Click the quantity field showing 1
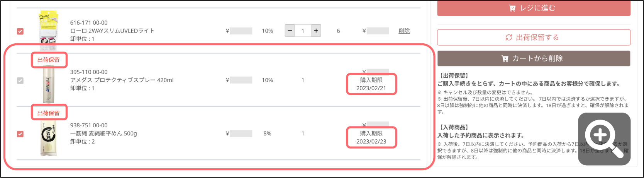 click(303, 31)
